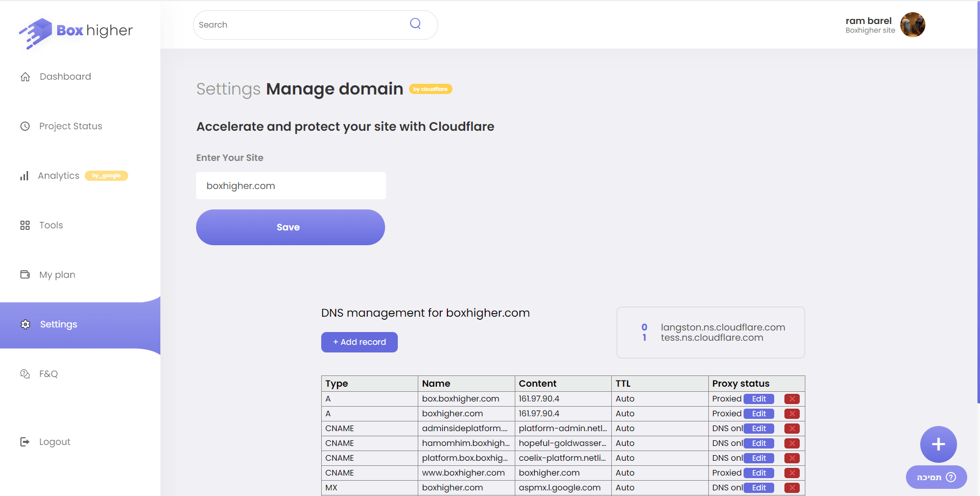Edit the MX boxhigher.com record
Viewport: 980px width, 496px height.
pyautogui.click(x=759, y=488)
